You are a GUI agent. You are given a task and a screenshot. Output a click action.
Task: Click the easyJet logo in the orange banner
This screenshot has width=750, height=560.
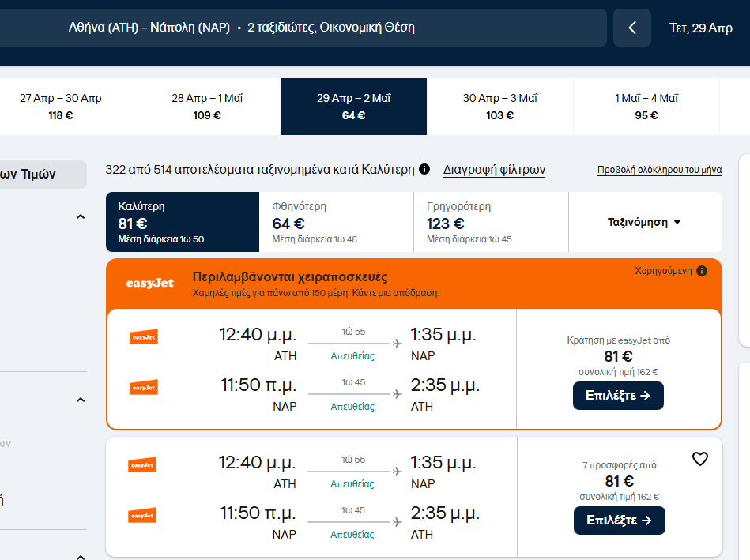coord(150,283)
